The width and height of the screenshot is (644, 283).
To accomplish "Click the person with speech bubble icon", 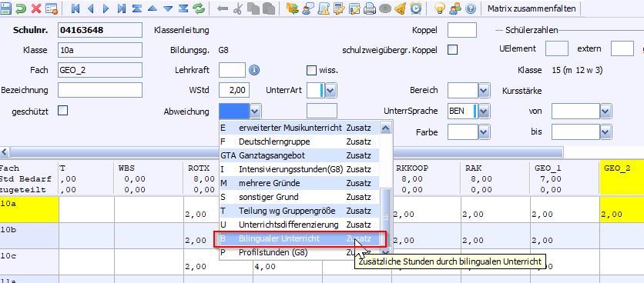I will (x=307, y=8).
